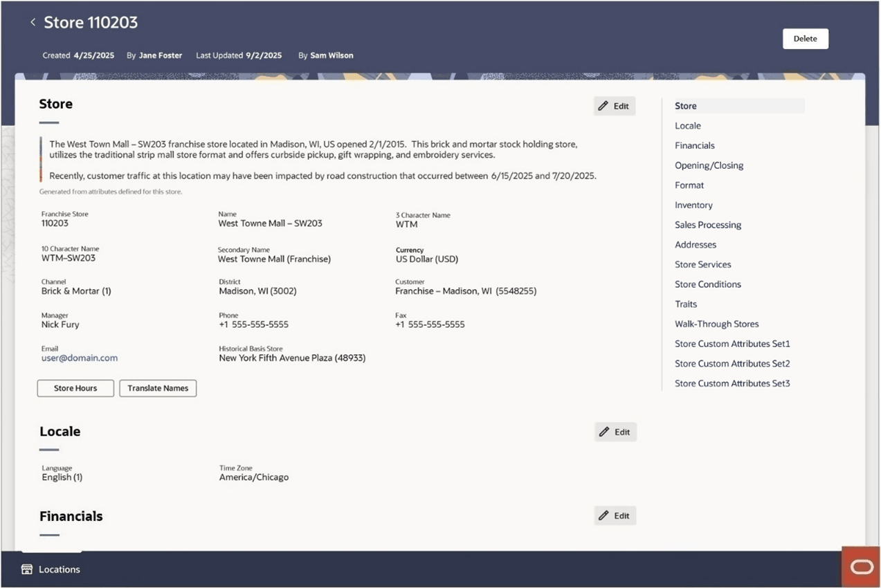Click the back chevron next to Store 110203
Image resolution: width=881 pixels, height=588 pixels.
33,21
